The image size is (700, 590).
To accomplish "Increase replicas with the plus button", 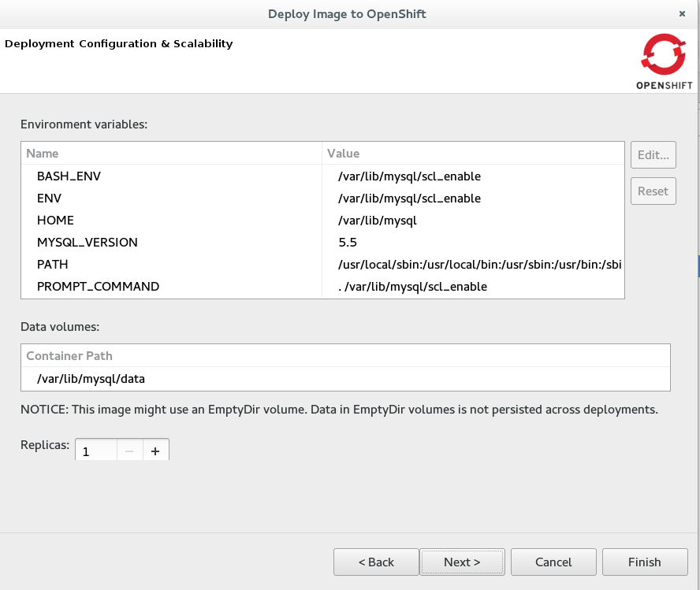I will pos(155,451).
